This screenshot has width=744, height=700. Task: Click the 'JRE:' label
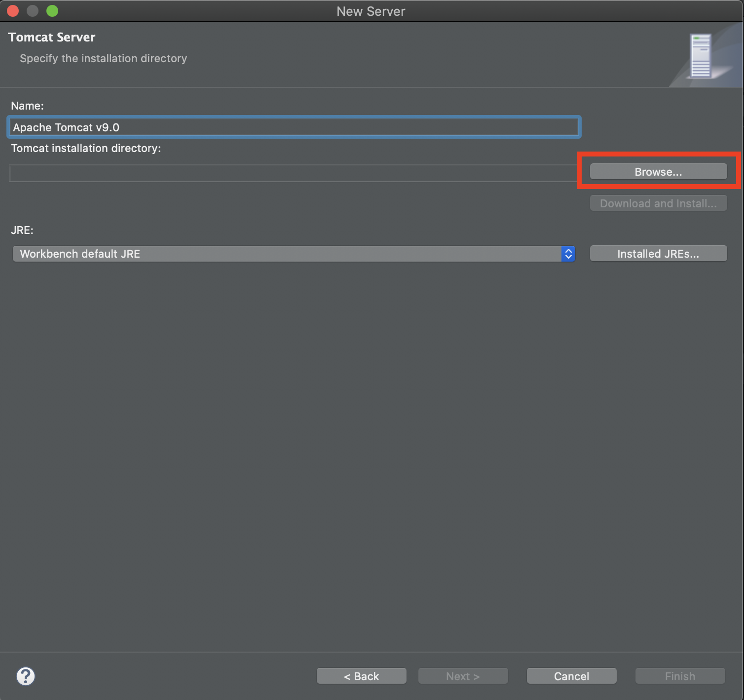pyautogui.click(x=22, y=230)
